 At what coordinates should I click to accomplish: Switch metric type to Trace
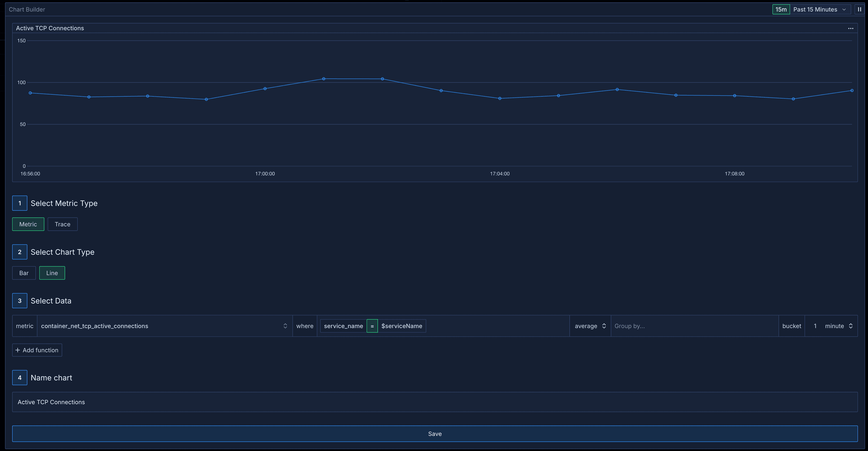coord(62,224)
